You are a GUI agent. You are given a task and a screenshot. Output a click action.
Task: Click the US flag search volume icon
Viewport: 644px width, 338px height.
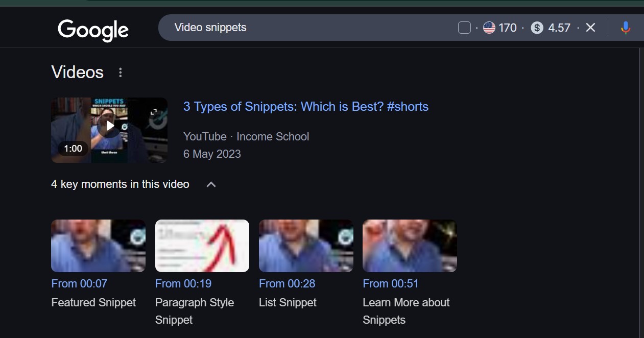tap(489, 28)
